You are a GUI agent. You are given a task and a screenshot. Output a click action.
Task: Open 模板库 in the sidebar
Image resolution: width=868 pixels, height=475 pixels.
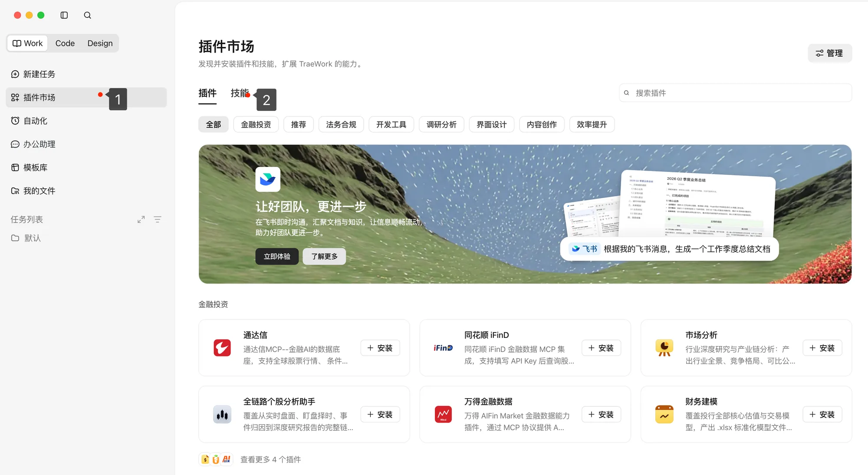86,168
